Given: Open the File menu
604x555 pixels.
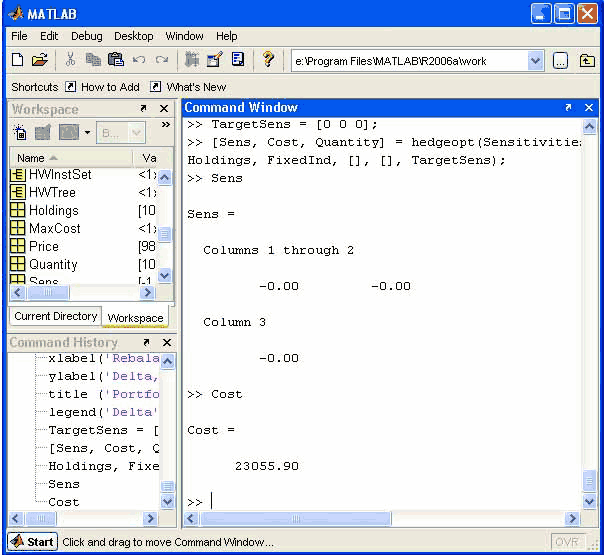Looking at the screenshot, I should click(19, 36).
